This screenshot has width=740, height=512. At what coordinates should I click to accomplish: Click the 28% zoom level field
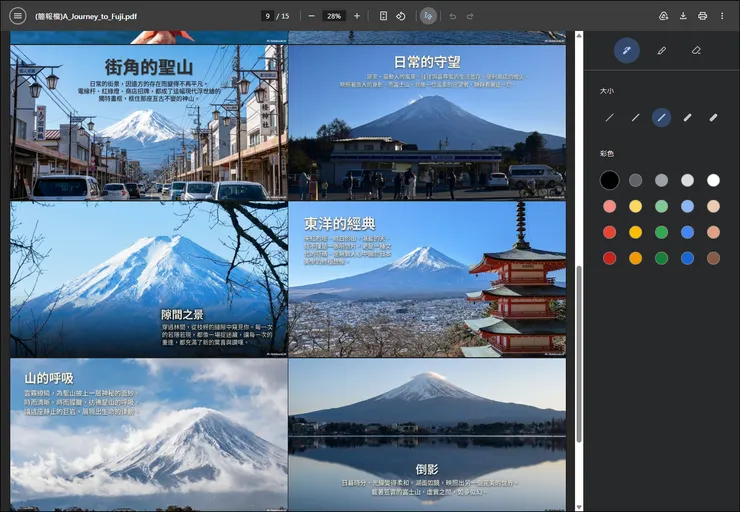coord(334,16)
